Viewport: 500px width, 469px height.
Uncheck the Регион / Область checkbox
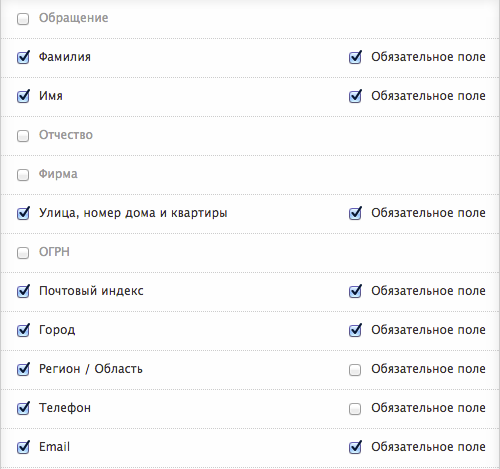click(x=23, y=370)
